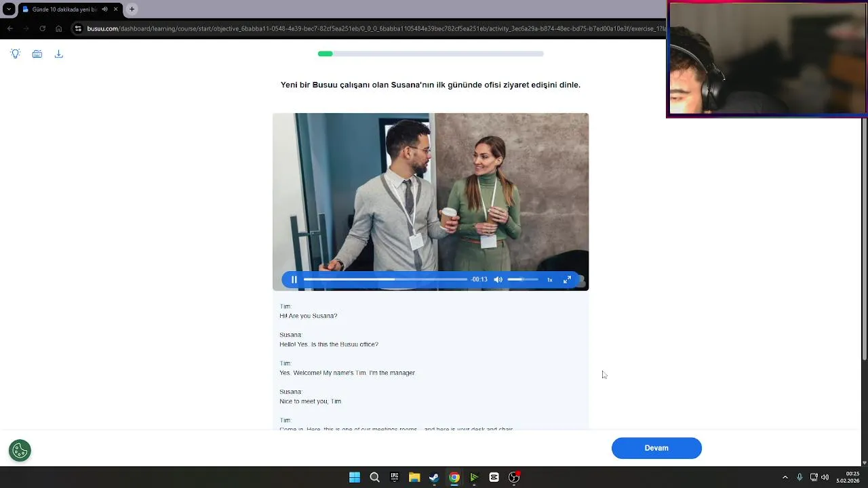Click the lightbulb hint icon
The image size is (868, 488).
point(16,54)
